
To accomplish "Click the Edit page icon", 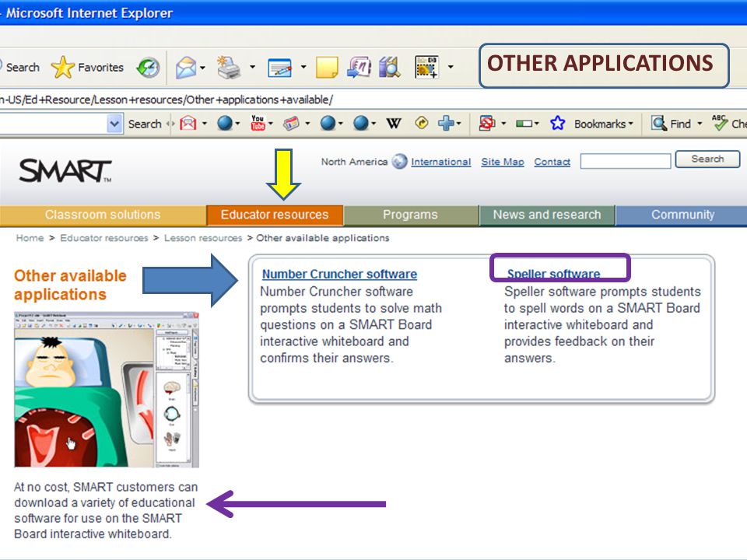I will 279,68.
